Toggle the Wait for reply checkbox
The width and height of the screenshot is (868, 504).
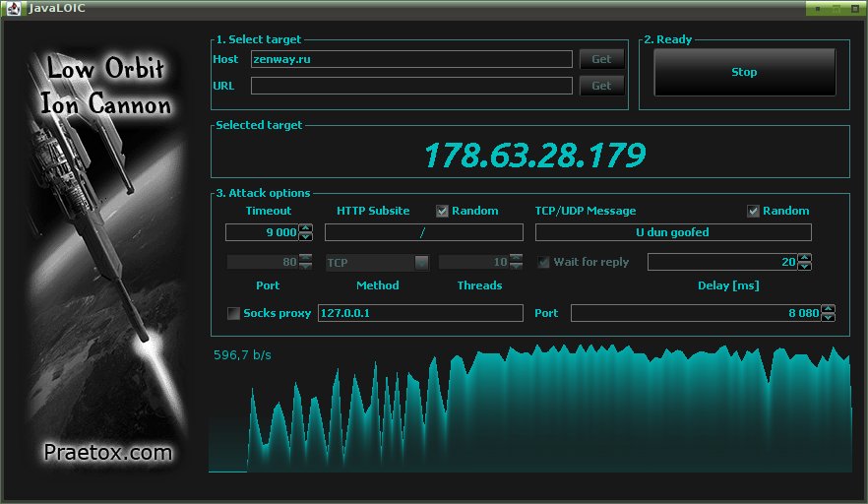(543, 262)
